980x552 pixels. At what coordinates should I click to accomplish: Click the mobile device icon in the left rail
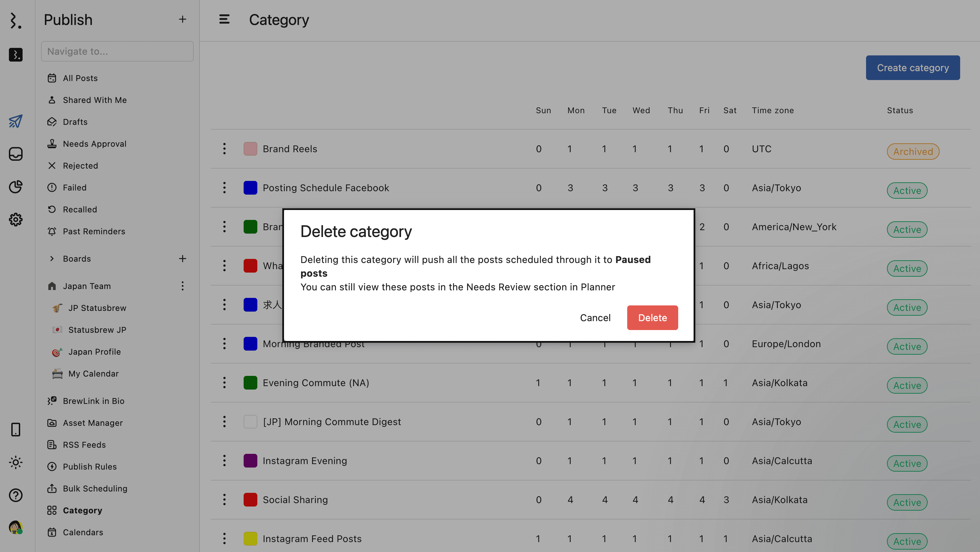click(16, 429)
